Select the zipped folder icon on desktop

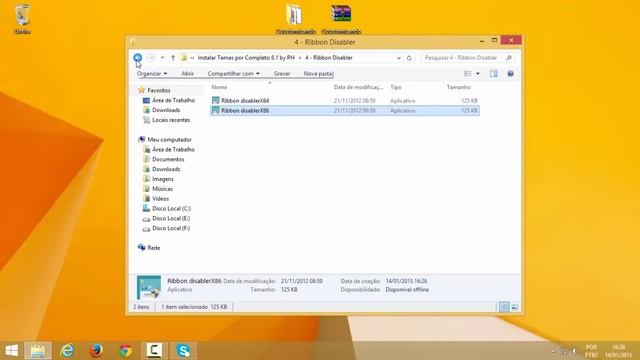pos(295,18)
